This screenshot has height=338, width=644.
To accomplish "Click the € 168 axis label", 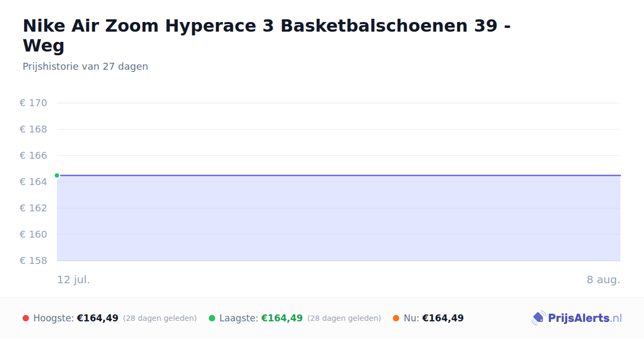I will (33, 129).
